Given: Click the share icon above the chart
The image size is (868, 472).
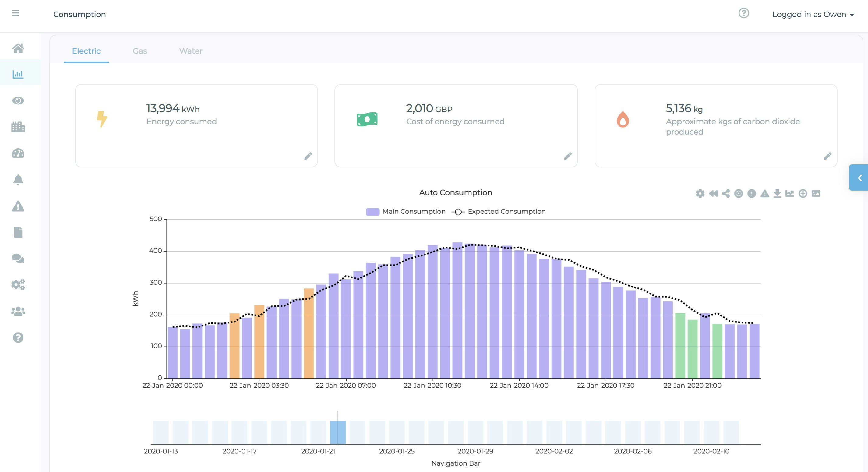Looking at the screenshot, I should pyautogui.click(x=726, y=193).
